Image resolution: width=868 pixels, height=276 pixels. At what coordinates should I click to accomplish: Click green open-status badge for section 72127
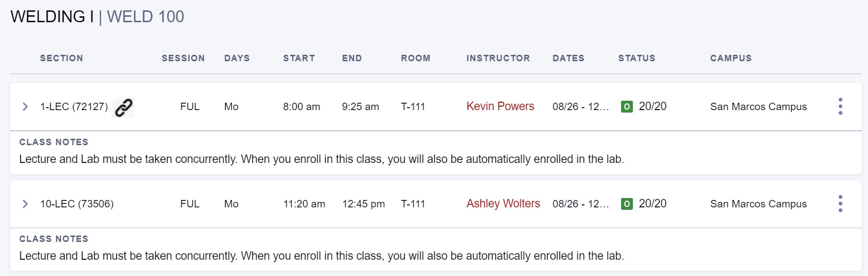click(627, 107)
